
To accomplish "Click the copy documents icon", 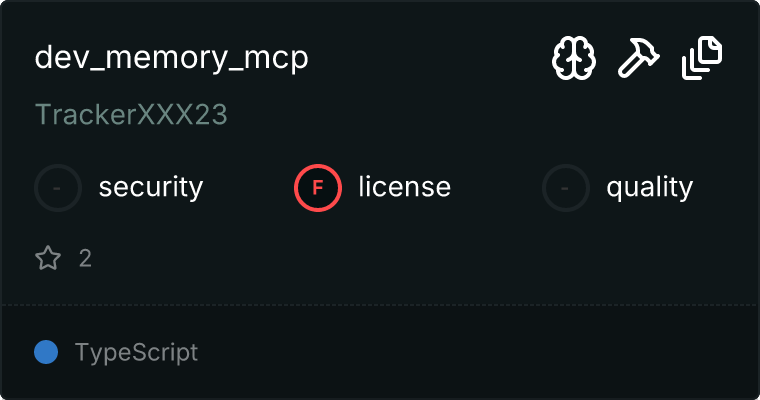I will 702,58.
